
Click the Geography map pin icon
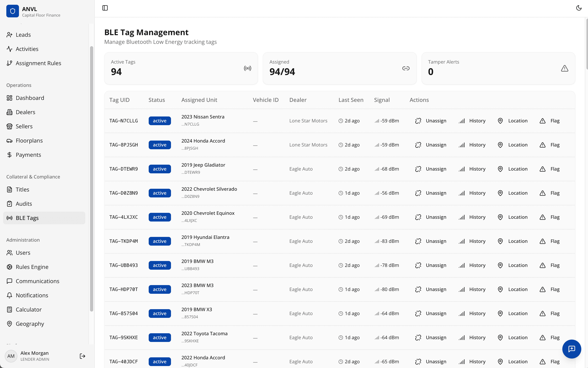(9, 324)
